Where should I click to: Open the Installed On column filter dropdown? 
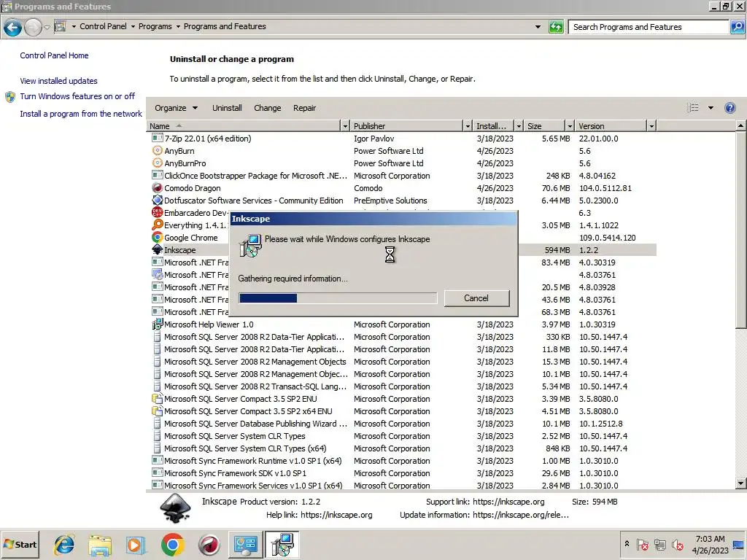click(x=519, y=125)
